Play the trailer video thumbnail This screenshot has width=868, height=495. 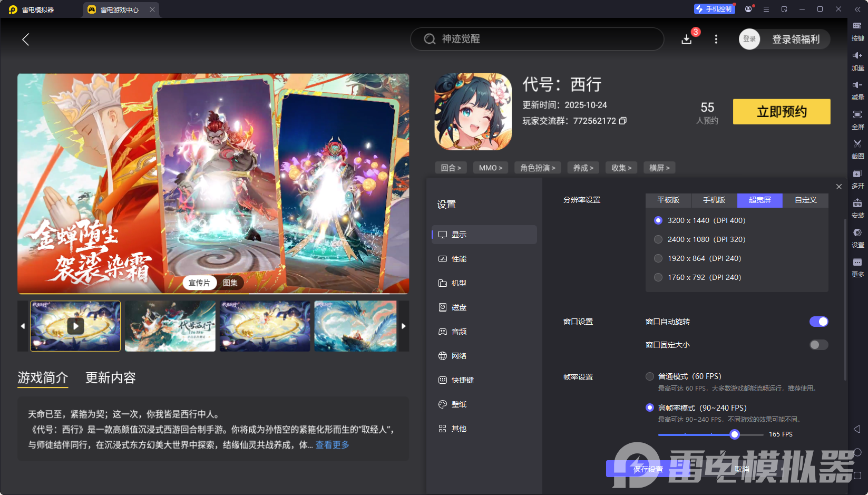[x=75, y=326]
